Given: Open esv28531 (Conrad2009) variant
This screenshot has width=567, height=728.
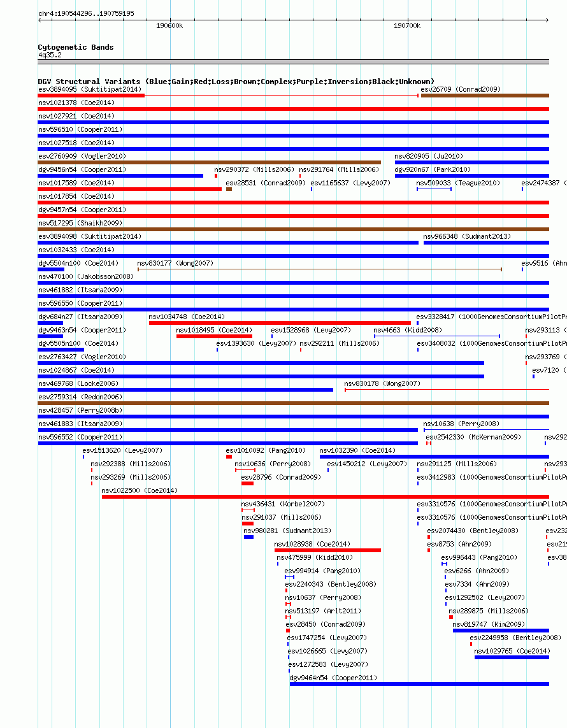Looking at the screenshot, I should (229, 189).
